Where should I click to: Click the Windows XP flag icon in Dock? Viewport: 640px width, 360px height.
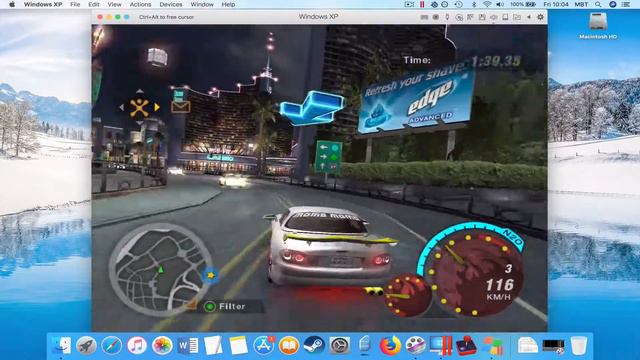[493, 345]
